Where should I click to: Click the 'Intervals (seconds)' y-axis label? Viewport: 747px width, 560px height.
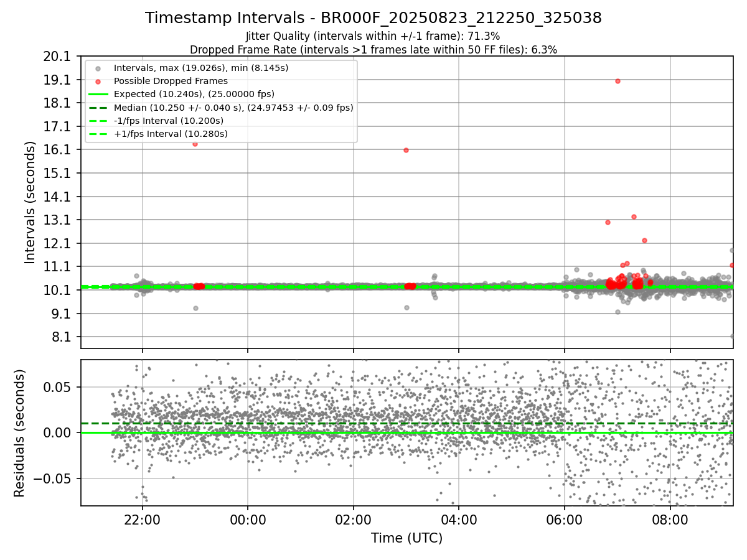point(30,202)
